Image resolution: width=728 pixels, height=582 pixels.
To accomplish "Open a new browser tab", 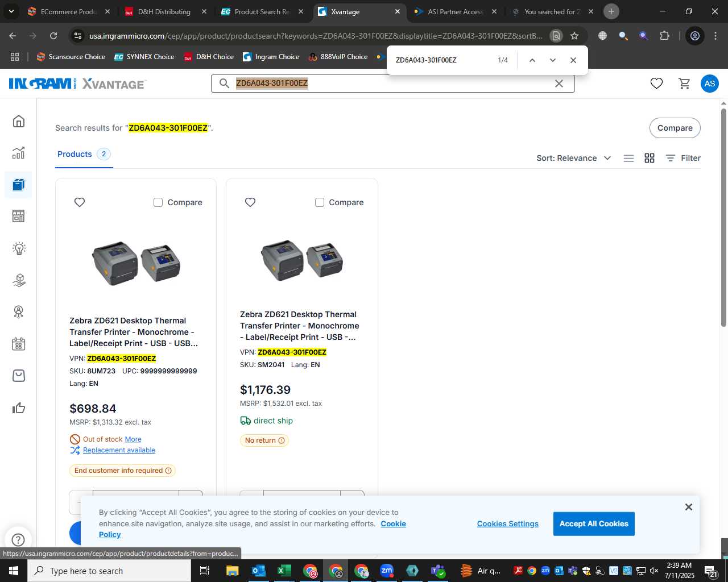I will click(x=611, y=11).
